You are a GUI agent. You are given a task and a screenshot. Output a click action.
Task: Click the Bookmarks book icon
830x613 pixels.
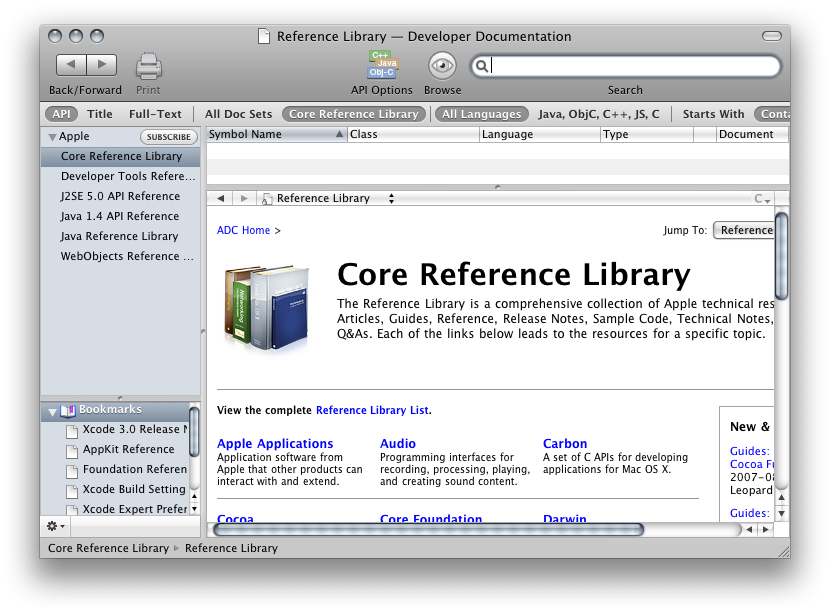click(x=68, y=410)
